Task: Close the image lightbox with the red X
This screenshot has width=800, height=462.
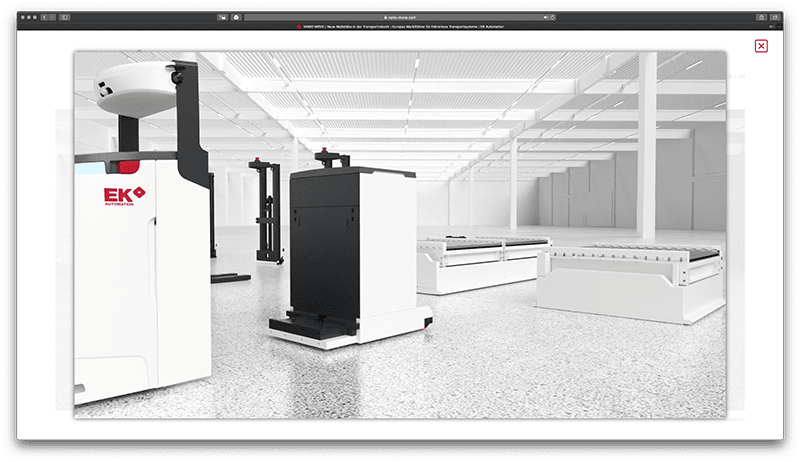Action: coord(761,46)
